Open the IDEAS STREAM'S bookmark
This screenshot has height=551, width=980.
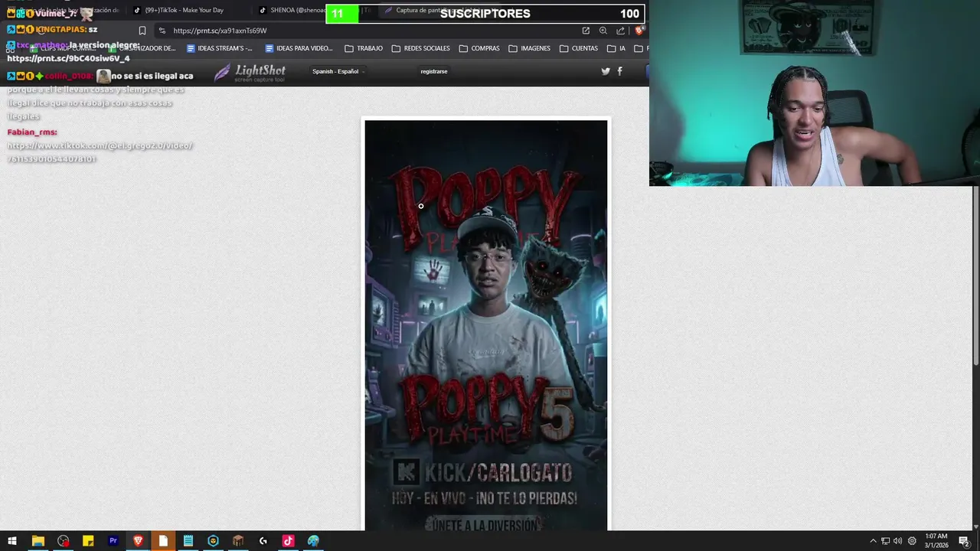(x=220, y=48)
